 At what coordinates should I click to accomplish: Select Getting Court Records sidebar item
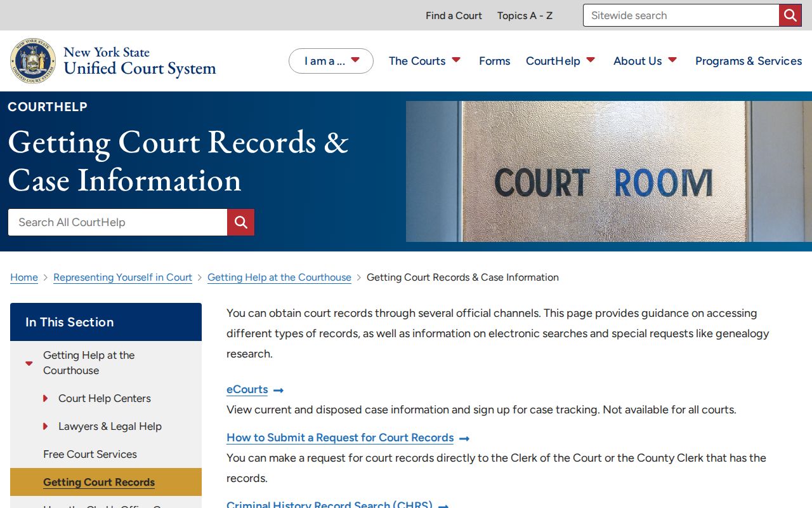(x=106, y=482)
